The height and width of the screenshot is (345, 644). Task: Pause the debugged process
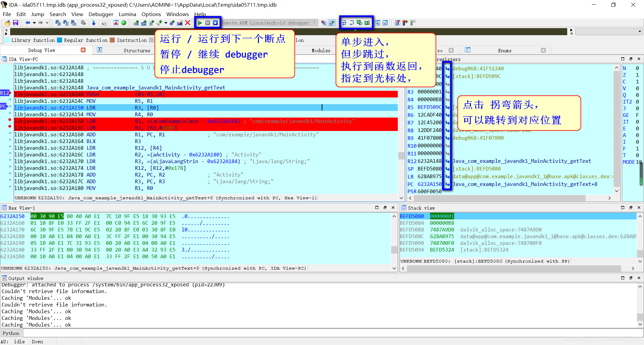(208, 23)
